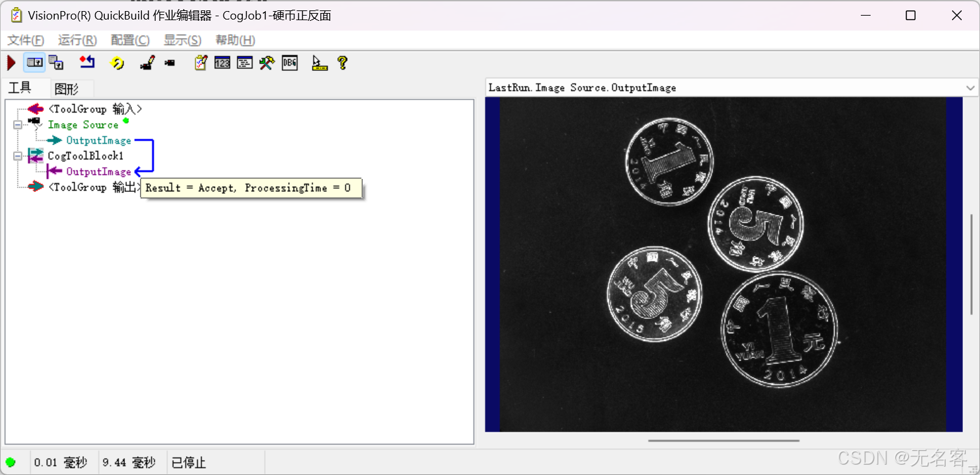Image resolution: width=980 pixels, height=475 pixels.
Task: Select the CogToolBlock1 tree item
Action: 85,156
